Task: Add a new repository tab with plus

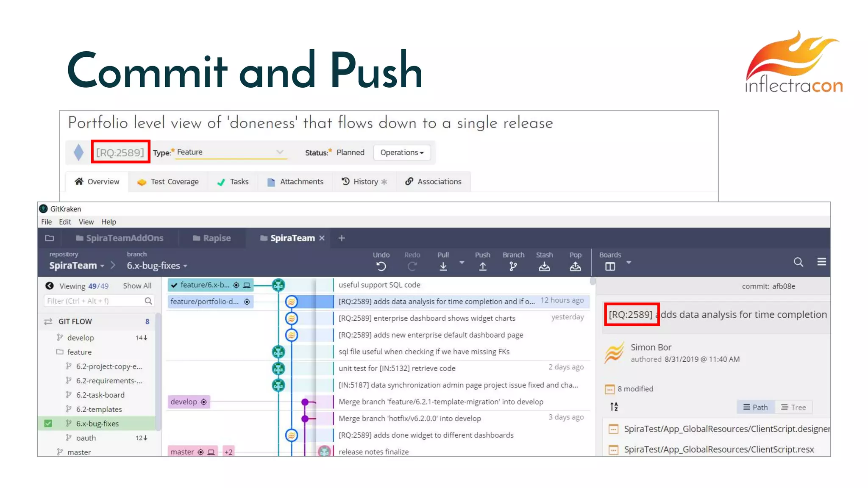Action: pos(342,238)
